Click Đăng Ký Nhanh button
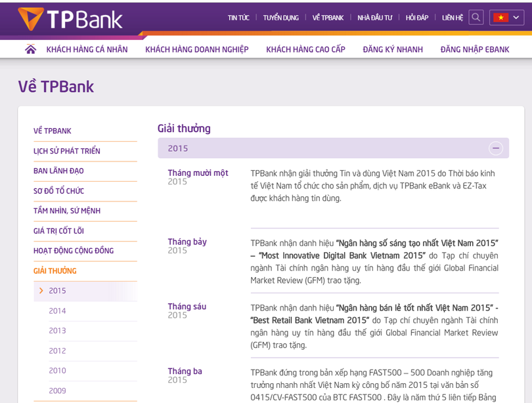 click(393, 49)
